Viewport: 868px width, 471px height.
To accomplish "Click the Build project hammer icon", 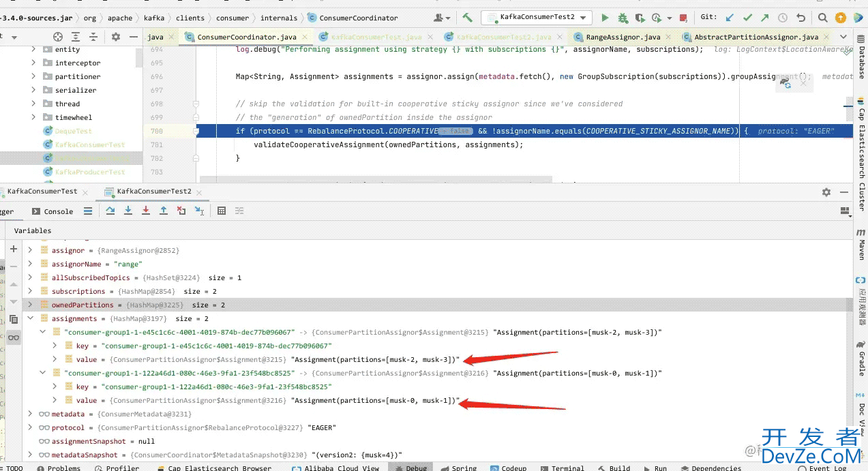I will tap(467, 18).
